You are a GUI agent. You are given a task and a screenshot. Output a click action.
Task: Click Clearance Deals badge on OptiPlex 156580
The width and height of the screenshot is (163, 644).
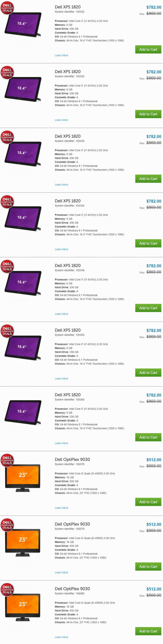click(x=7, y=590)
